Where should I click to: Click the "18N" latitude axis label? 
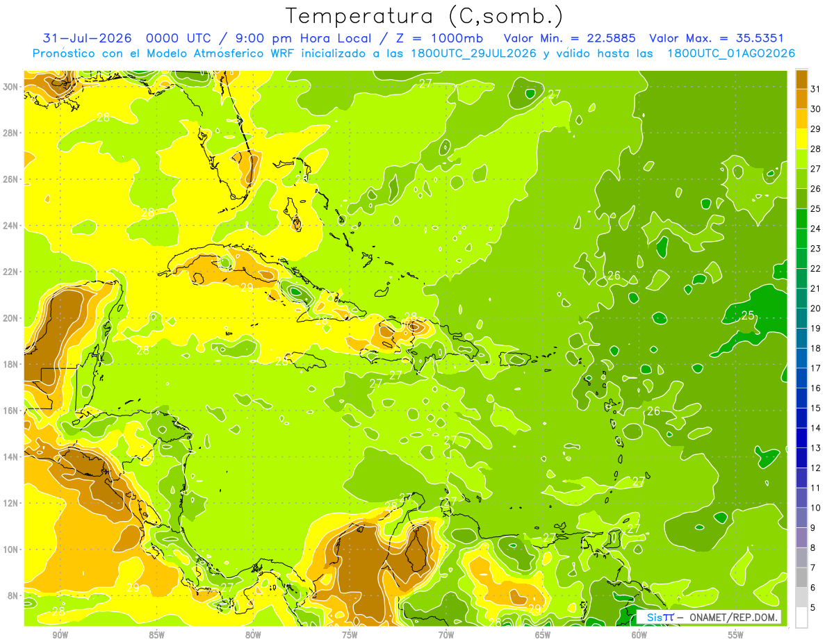[12, 364]
